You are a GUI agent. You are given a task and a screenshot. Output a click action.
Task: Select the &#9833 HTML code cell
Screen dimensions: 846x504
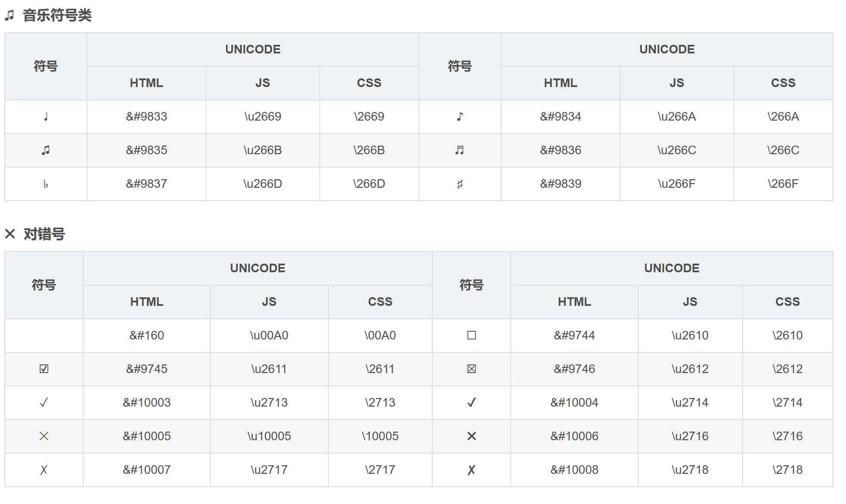pos(147,117)
